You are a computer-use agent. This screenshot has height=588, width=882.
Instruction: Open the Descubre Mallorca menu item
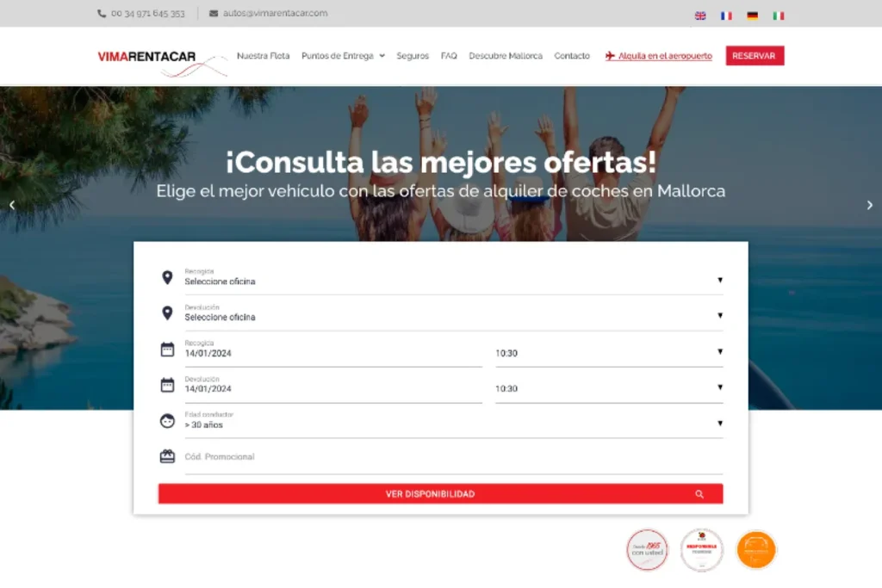(x=506, y=56)
